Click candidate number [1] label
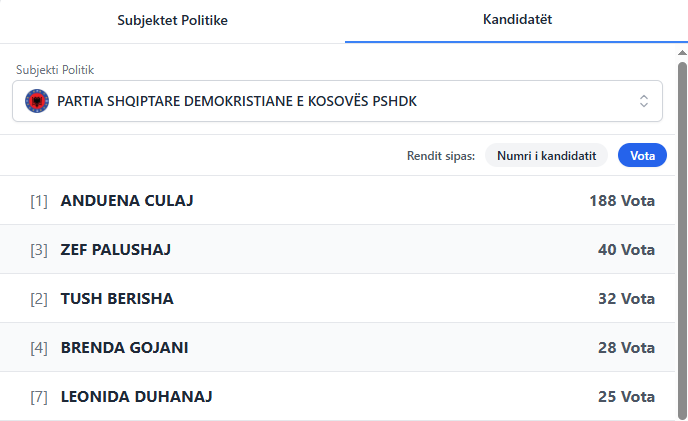The height and width of the screenshot is (421, 688). (39, 201)
